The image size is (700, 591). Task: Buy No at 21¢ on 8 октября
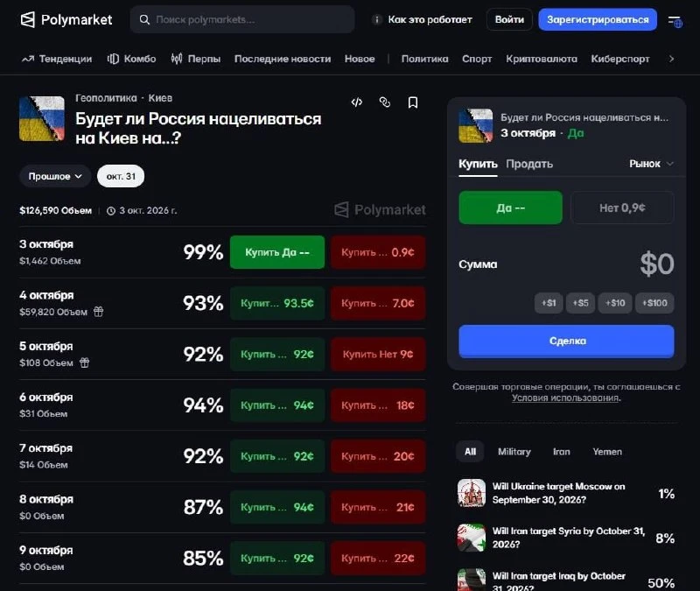click(x=378, y=507)
